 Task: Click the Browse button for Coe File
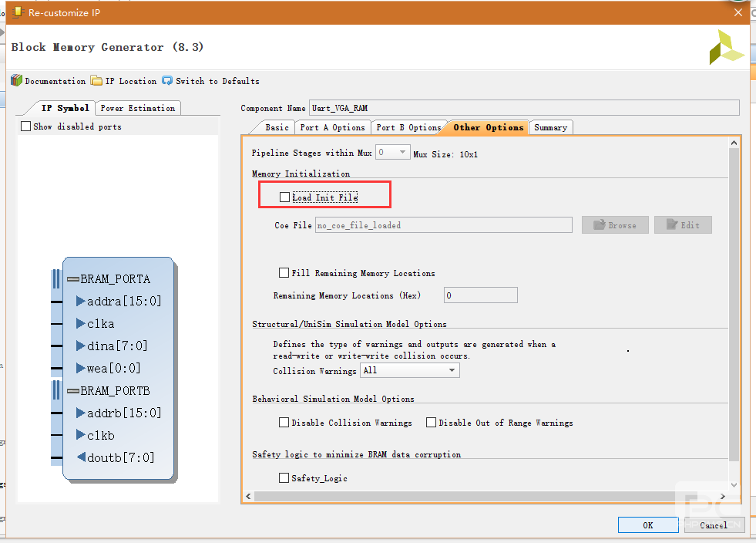(615, 225)
